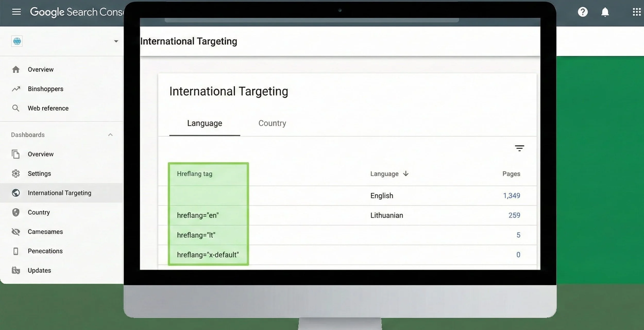Screen dimensions: 644x330
Task: Click the help question mark icon
Action: pos(582,12)
